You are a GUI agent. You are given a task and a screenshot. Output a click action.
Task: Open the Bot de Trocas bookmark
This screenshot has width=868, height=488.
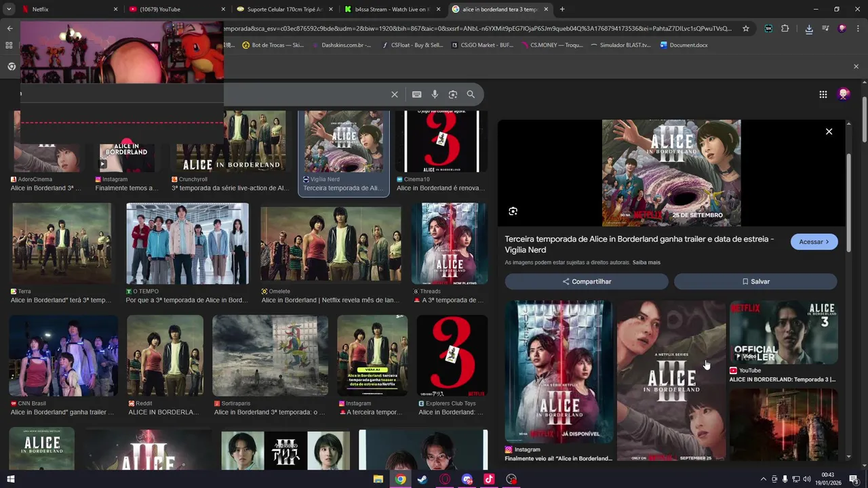[273, 45]
